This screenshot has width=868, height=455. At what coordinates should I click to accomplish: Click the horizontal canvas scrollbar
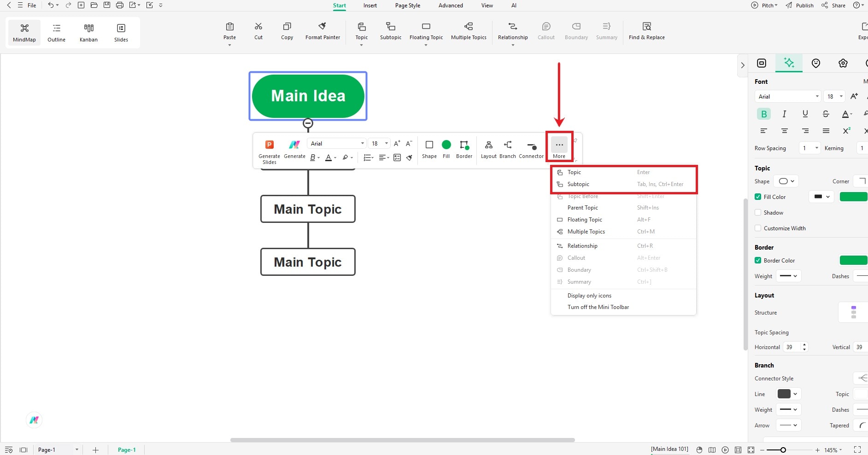pos(402,440)
